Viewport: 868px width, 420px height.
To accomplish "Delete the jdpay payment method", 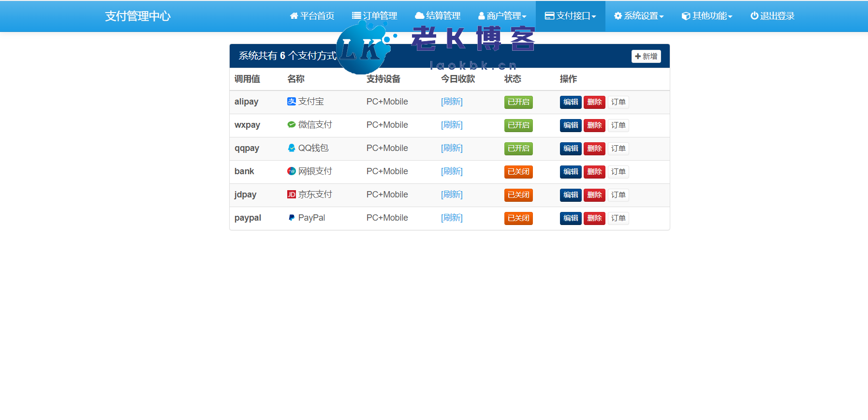I will [594, 195].
